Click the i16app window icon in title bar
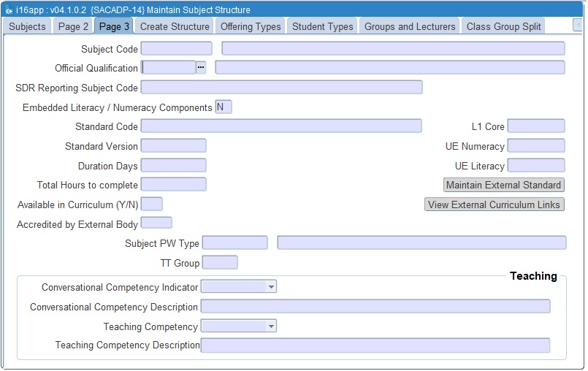This screenshot has width=588, height=371. coord(9,10)
